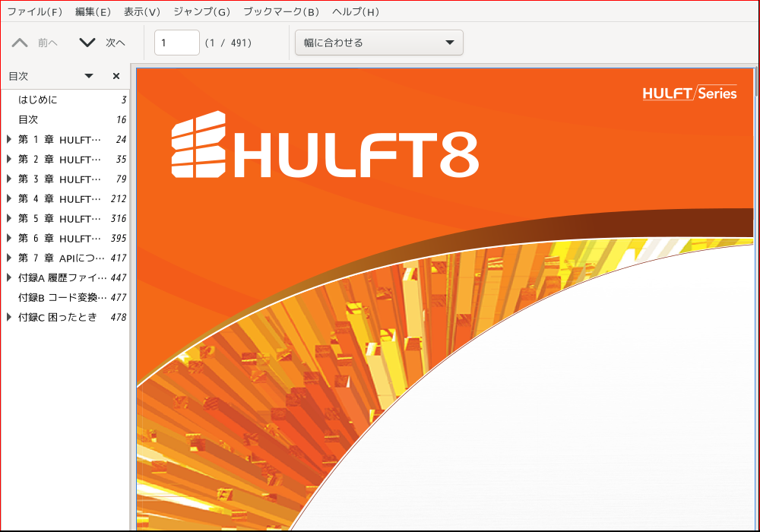This screenshot has width=760, height=532.
Task: Select the 第 1 章 HULFT chapter text
Action: click(59, 140)
